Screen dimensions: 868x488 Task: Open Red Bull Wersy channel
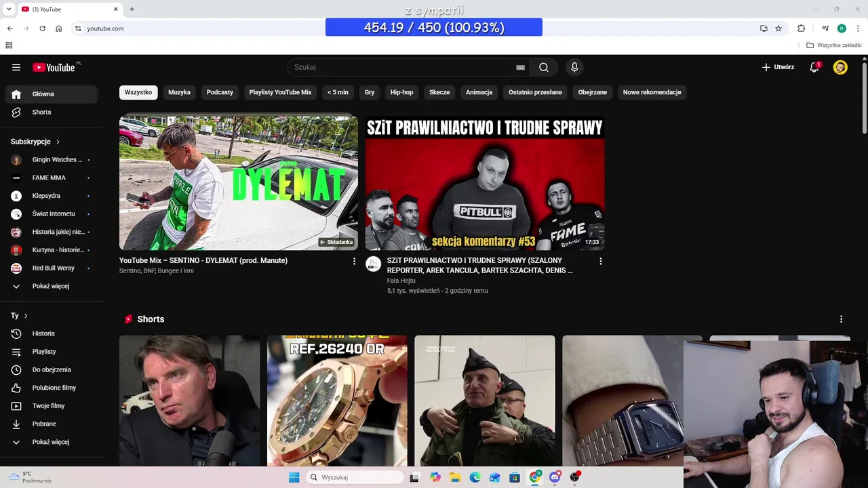pos(52,268)
